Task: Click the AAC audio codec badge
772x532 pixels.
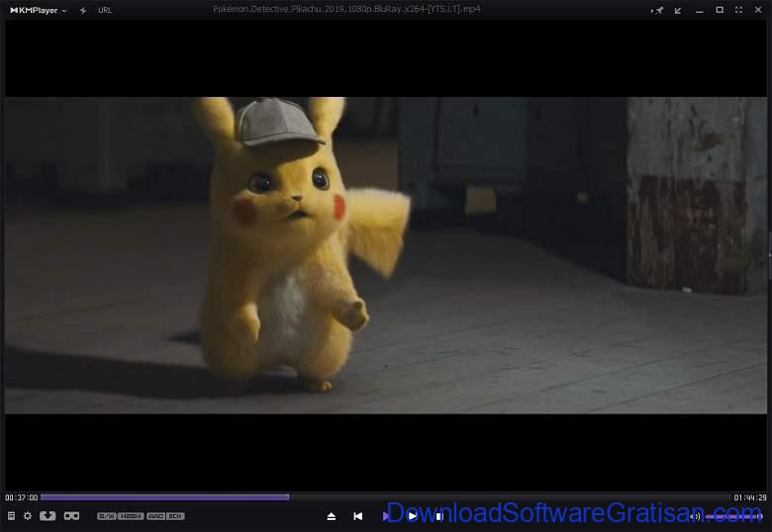Action: [155, 516]
